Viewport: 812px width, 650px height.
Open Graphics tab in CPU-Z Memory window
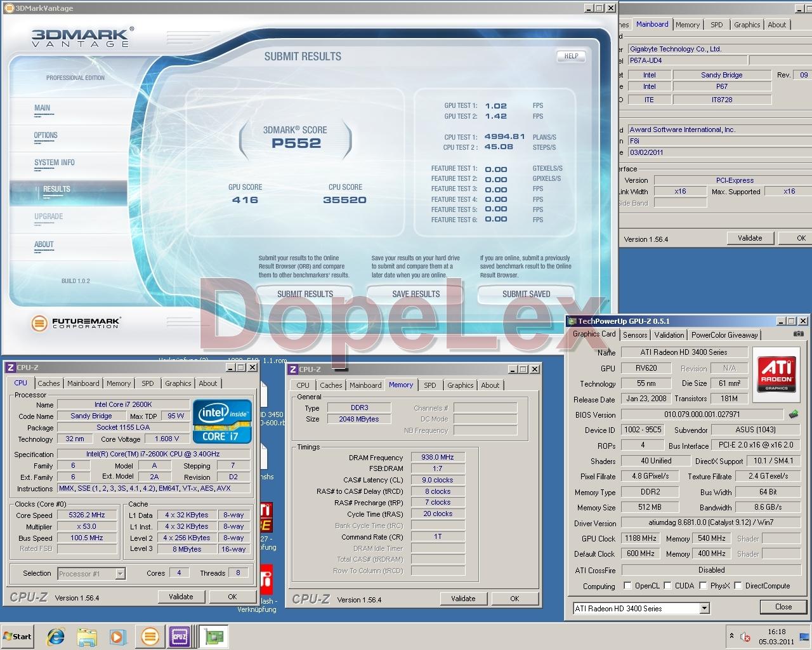pyautogui.click(x=460, y=385)
